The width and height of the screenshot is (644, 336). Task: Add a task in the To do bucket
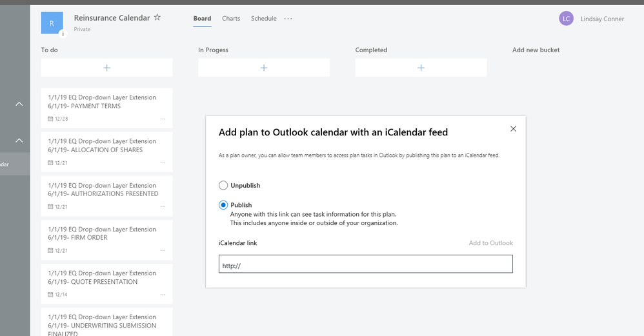(x=106, y=68)
